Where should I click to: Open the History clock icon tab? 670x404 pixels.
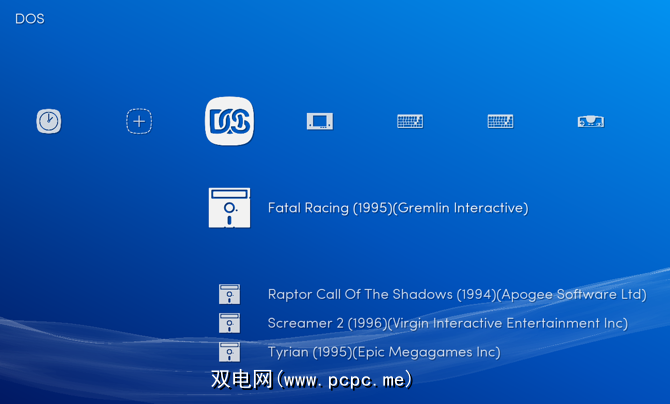[x=49, y=121]
